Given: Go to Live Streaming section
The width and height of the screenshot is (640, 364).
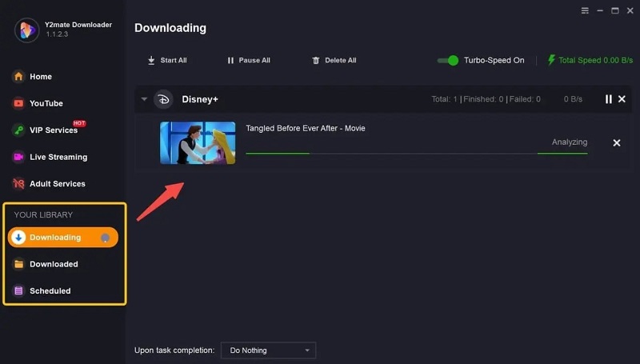Looking at the screenshot, I should pyautogui.click(x=50, y=157).
